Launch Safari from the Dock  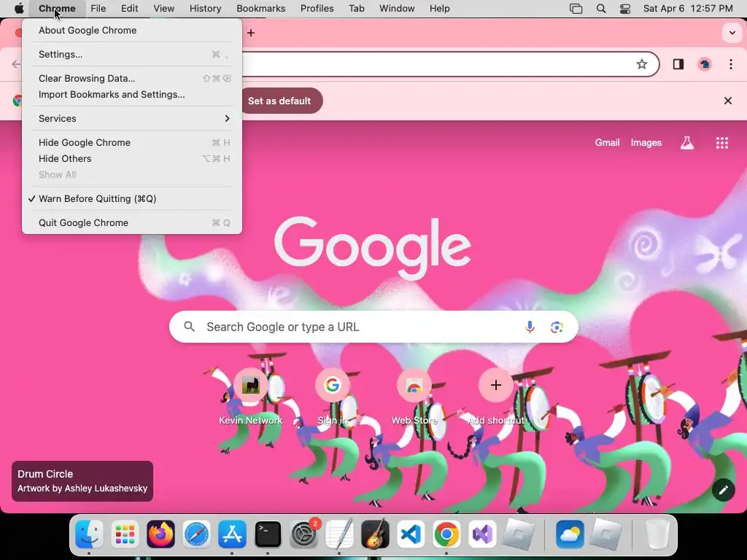click(x=196, y=534)
